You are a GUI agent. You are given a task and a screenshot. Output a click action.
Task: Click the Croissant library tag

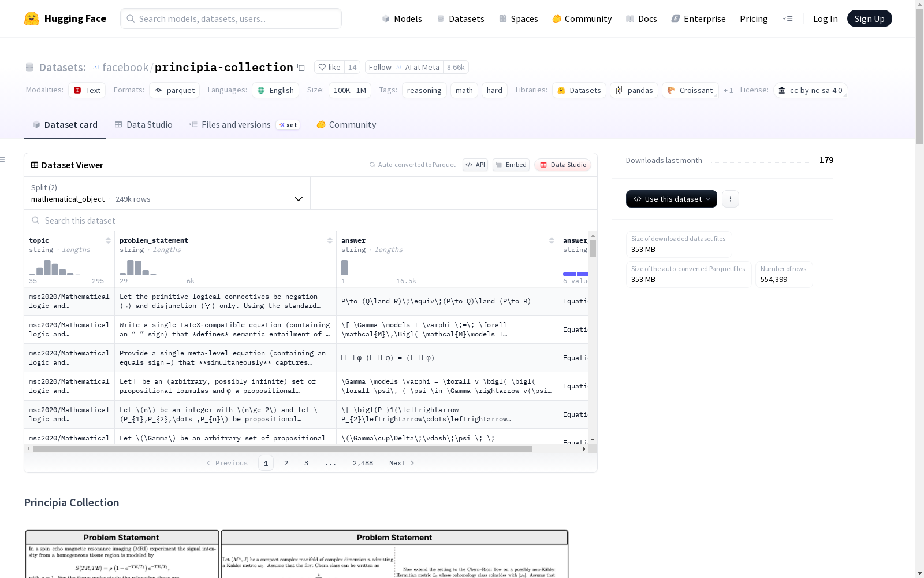(x=690, y=90)
